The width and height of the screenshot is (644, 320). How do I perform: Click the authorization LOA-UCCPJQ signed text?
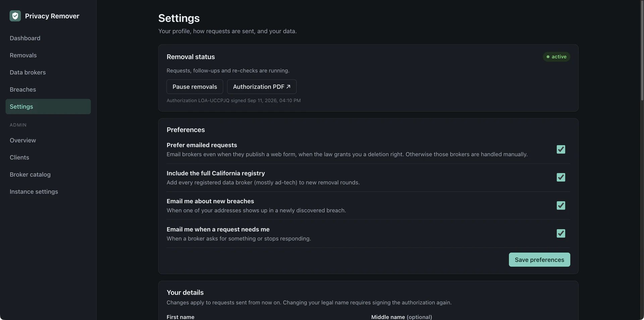tap(233, 101)
